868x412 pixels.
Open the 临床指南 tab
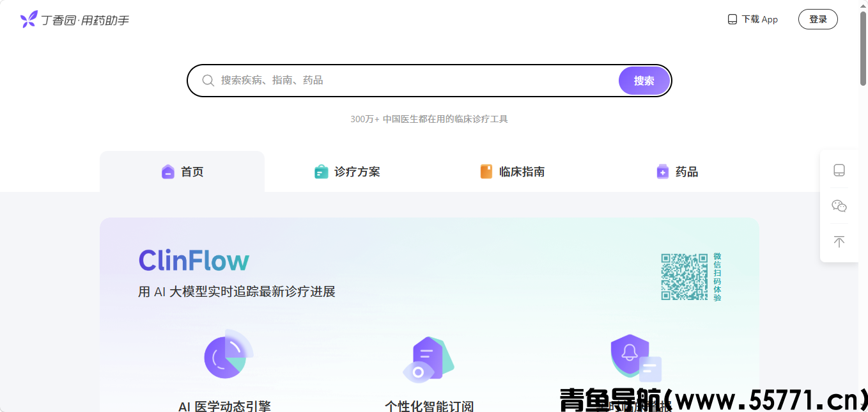coord(512,171)
